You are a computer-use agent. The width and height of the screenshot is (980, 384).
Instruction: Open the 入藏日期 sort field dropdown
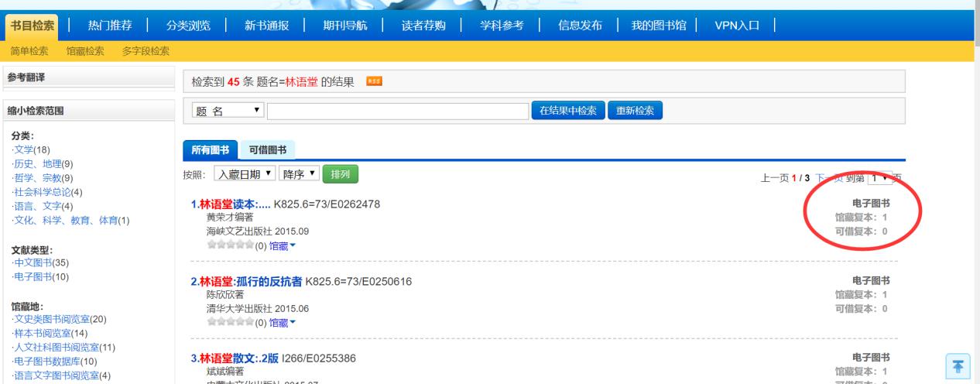click(244, 174)
